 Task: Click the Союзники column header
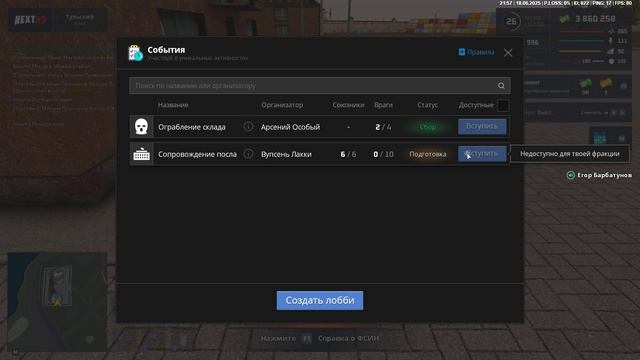click(348, 105)
